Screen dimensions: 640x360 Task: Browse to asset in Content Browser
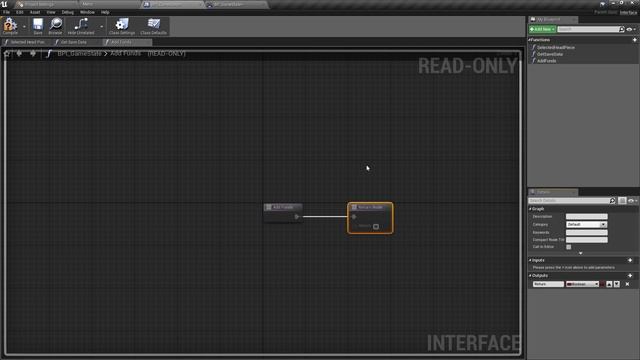(56, 26)
